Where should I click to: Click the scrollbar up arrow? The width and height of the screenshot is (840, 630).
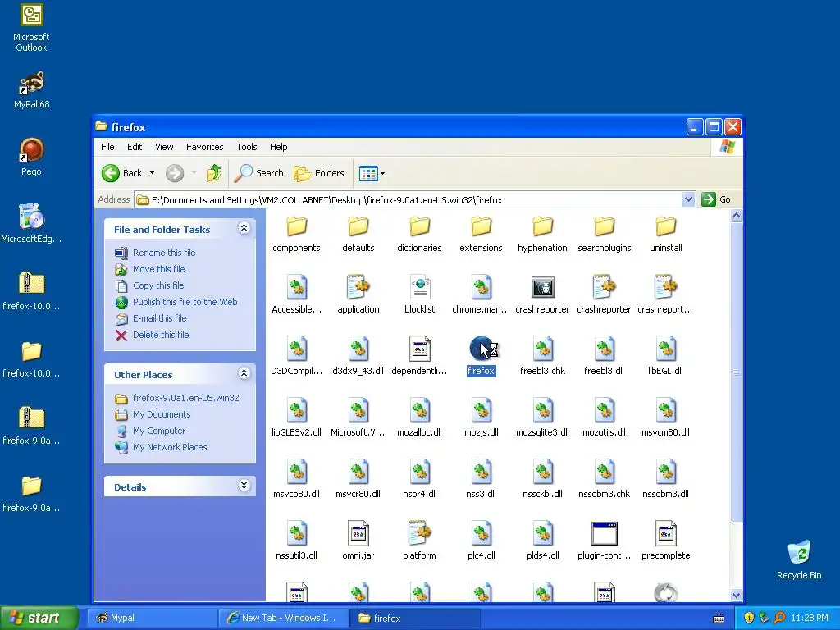click(x=736, y=216)
